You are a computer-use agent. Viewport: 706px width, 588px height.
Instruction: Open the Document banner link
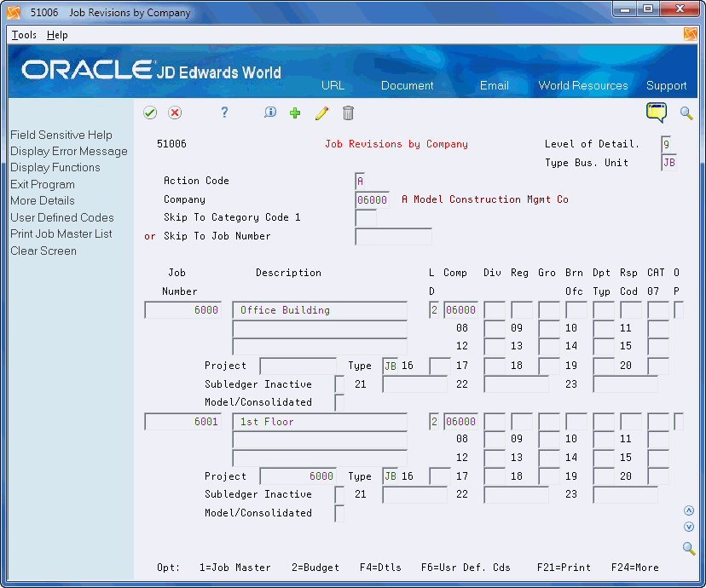(407, 85)
